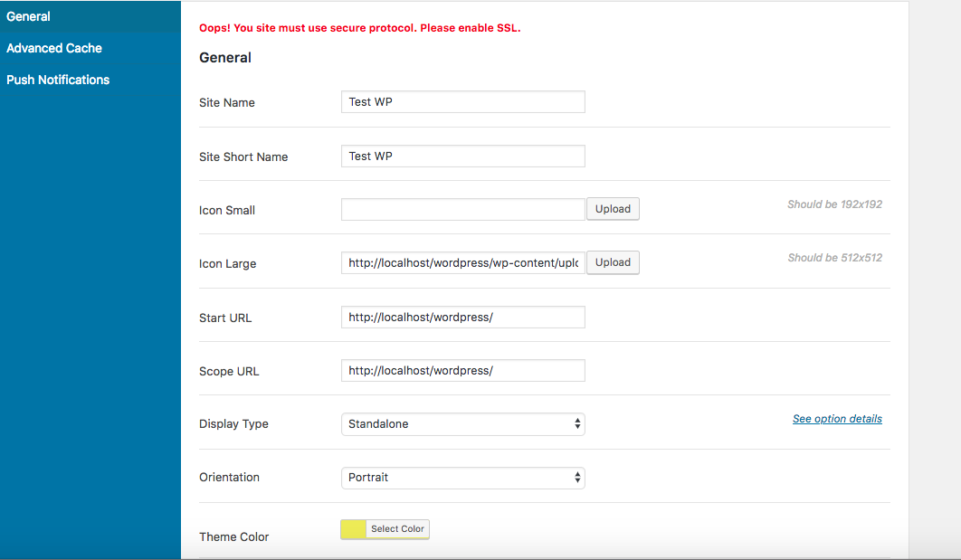
Task: Click the Icon Small label
Action: pyautogui.click(x=227, y=210)
